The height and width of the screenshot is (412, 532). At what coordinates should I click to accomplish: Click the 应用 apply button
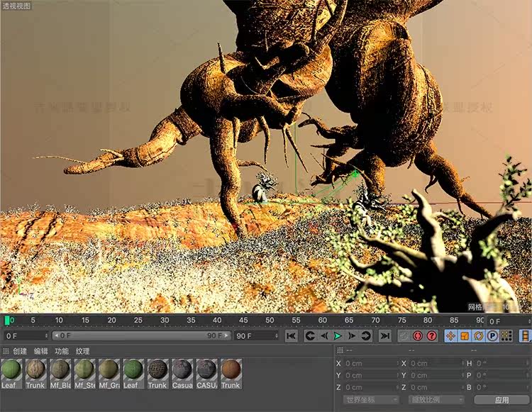(501, 400)
